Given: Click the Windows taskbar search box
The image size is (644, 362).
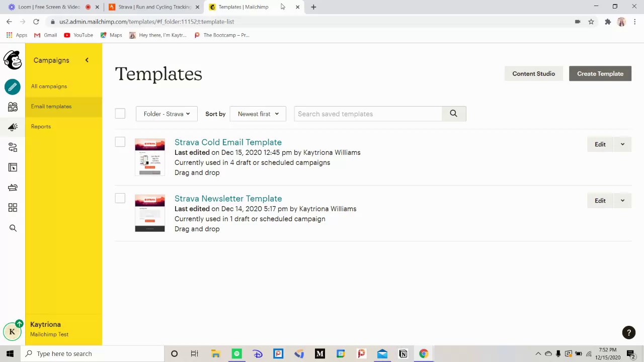Looking at the screenshot, I should 93,353.
